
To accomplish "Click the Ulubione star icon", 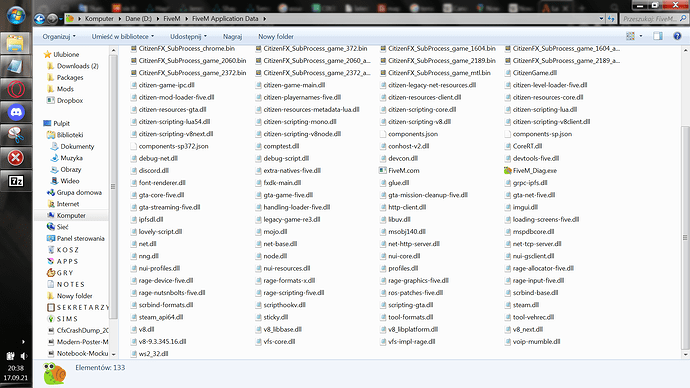I will pos(48,55).
